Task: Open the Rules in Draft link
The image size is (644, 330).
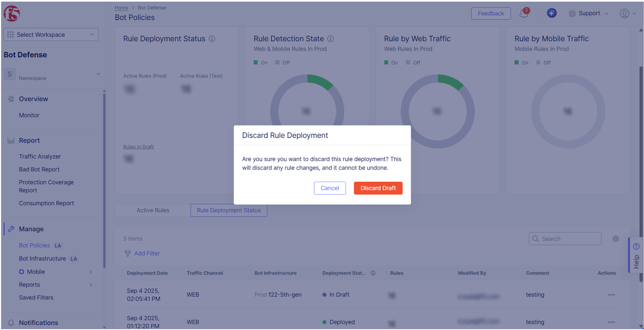Action: tap(138, 147)
